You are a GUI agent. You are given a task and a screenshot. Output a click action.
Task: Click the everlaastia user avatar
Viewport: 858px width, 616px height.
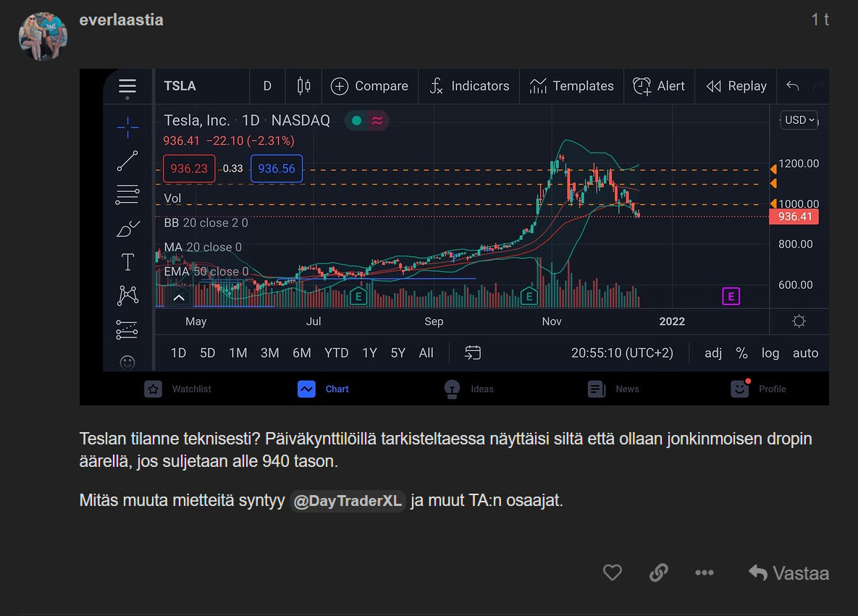(x=43, y=36)
